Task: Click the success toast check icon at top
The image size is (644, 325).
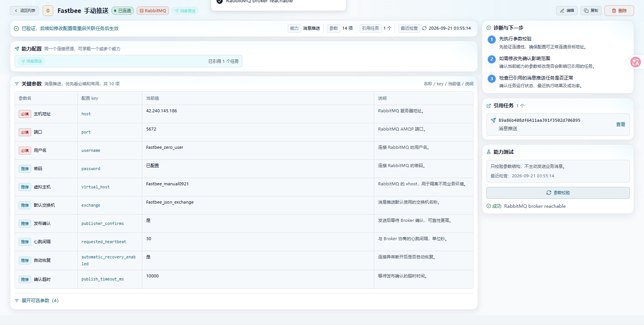Action: 220,1
